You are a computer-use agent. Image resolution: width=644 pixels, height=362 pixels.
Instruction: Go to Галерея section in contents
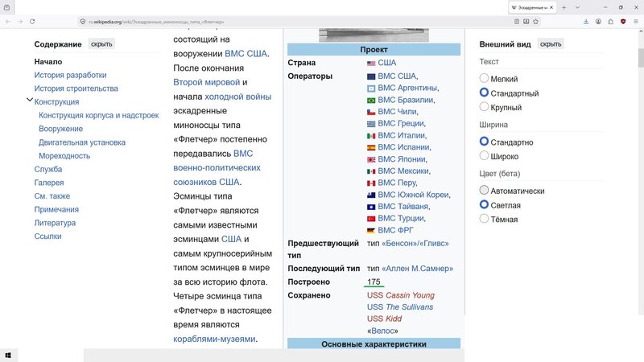[49, 183]
